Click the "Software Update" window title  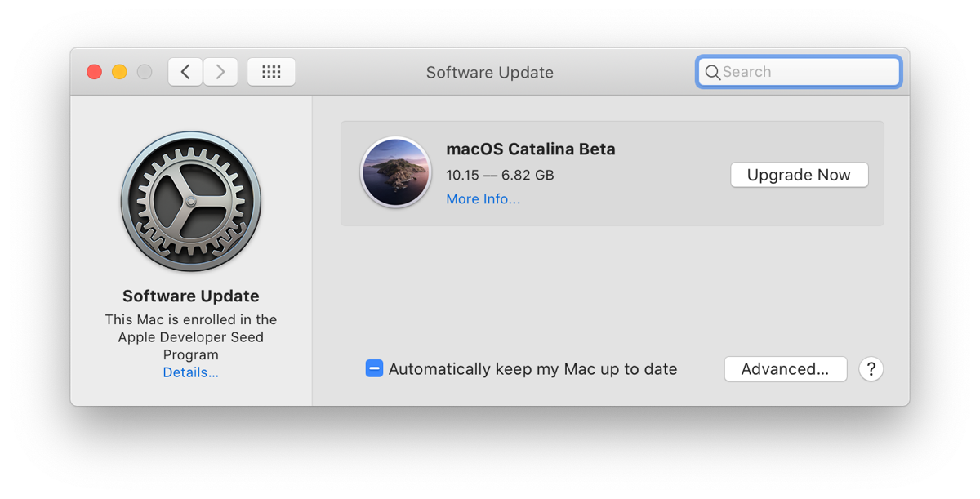489,73
